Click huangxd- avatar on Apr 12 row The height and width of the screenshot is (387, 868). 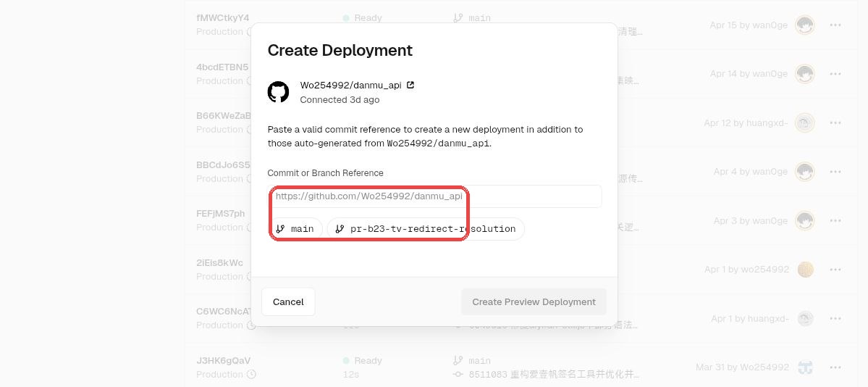[805, 122]
